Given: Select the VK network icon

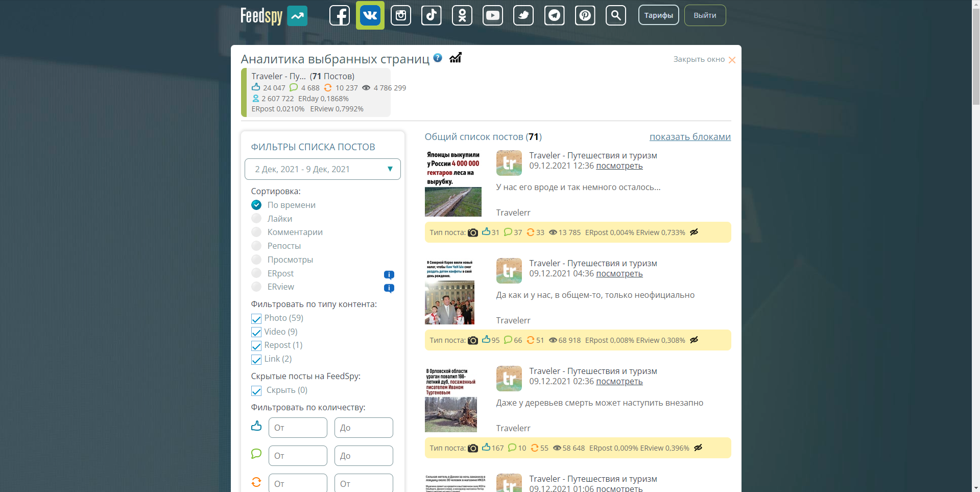Looking at the screenshot, I should (x=370, y=15).
